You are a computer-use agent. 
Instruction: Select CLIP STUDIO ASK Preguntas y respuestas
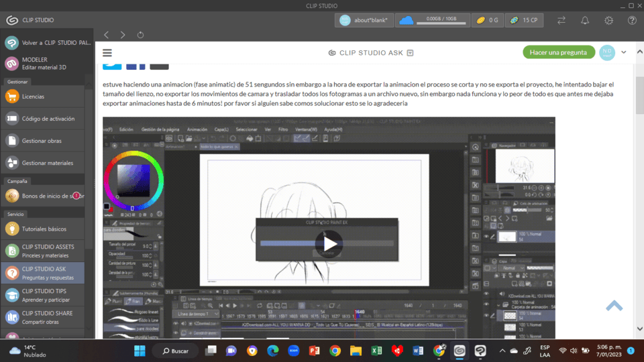click(x=43, y=273)
